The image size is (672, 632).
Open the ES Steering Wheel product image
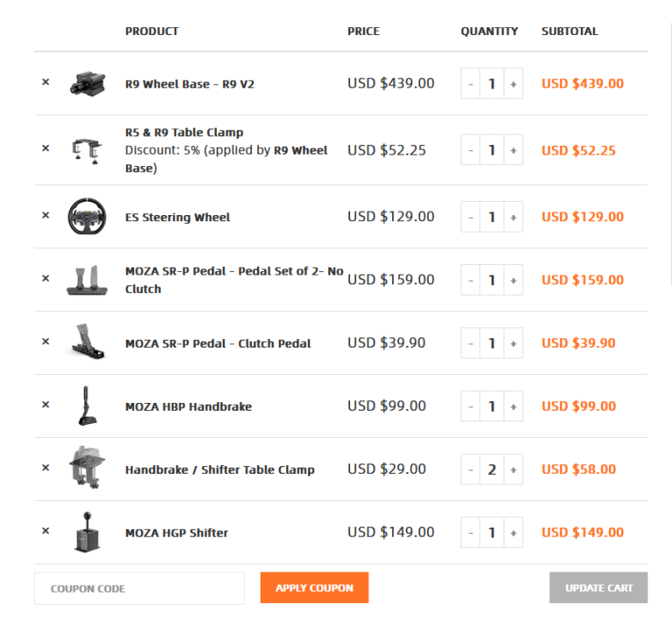87,217
